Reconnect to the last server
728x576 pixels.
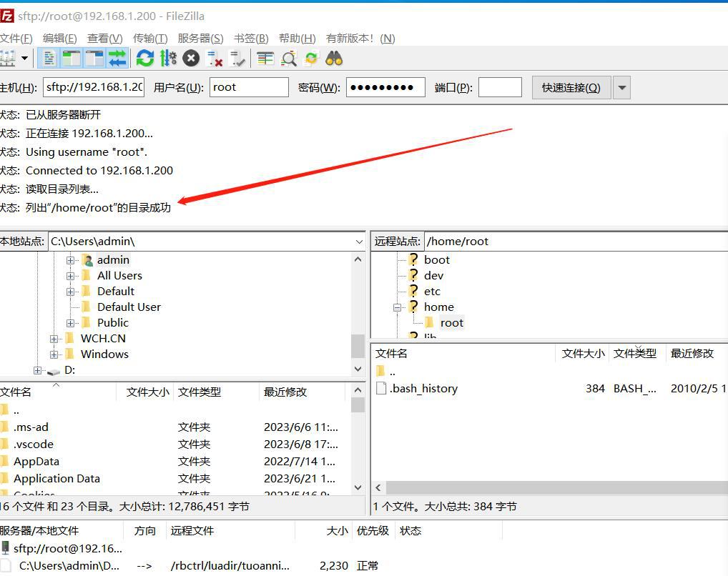237,58
